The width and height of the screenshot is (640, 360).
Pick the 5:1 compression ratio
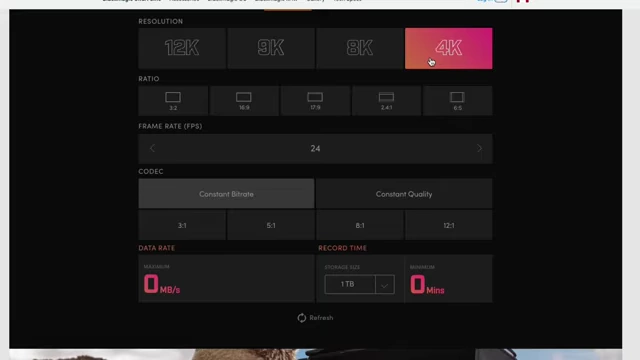pyautogui.click(x=271, y=225)
